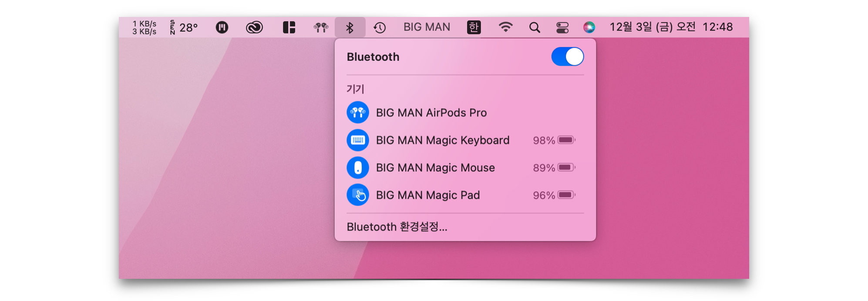The image size is (868, 301).
Task: Click BIG MAN menu bar item
Action: coord(427,27)
